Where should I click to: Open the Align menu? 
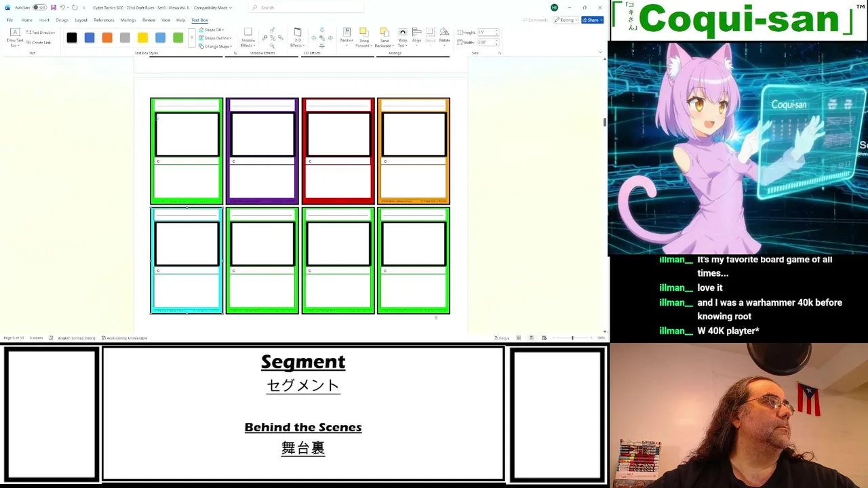(x=417, y=36)
